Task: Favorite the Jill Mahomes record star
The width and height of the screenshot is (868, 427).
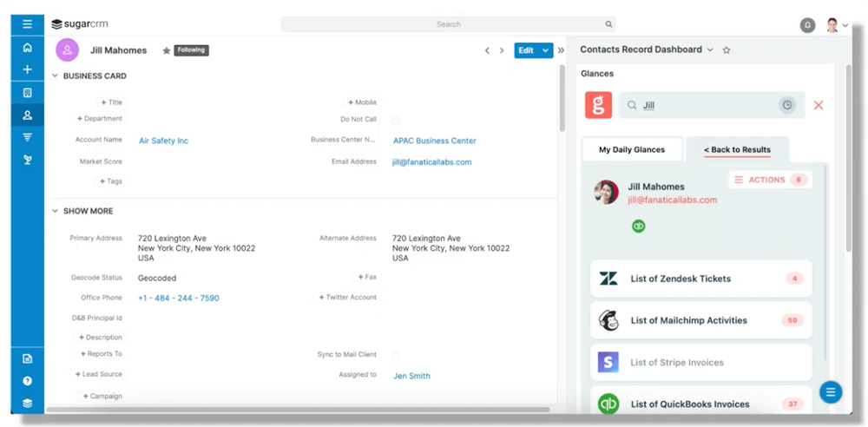Action: (x=166, y=50)
